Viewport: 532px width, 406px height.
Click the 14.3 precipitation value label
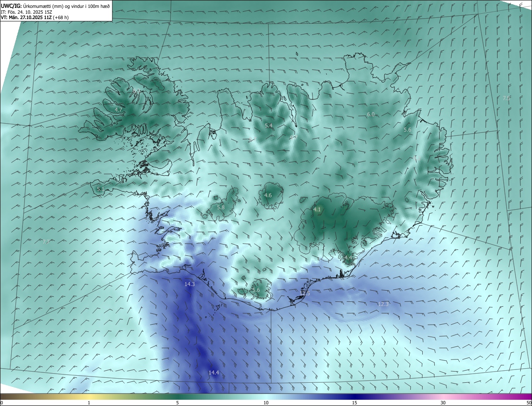[190, 284]
